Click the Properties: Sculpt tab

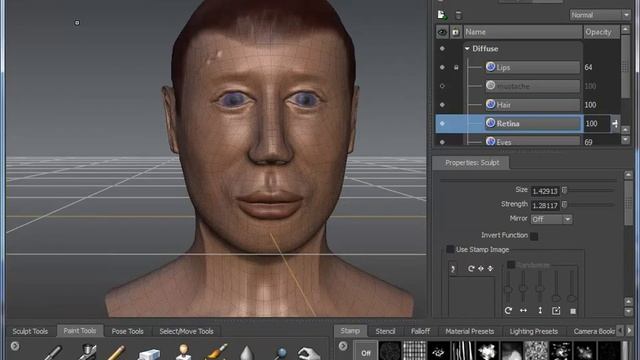click(x=471, y=162)
